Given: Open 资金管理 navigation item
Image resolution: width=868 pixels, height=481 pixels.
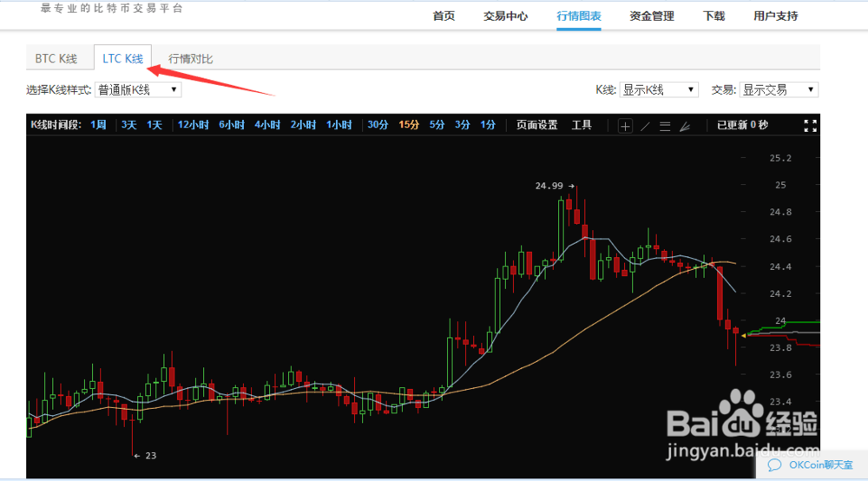Looking at the screenshot, I should tap(652, 16).
